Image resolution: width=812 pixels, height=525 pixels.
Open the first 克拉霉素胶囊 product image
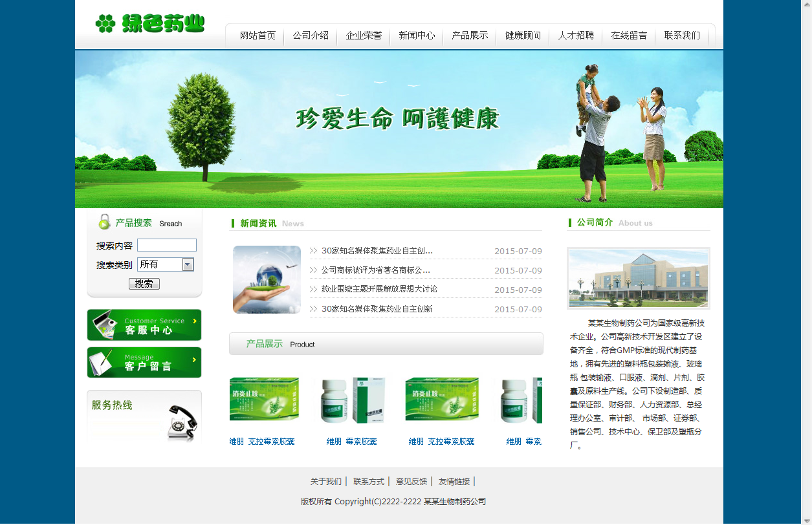[x=264, y=400]
